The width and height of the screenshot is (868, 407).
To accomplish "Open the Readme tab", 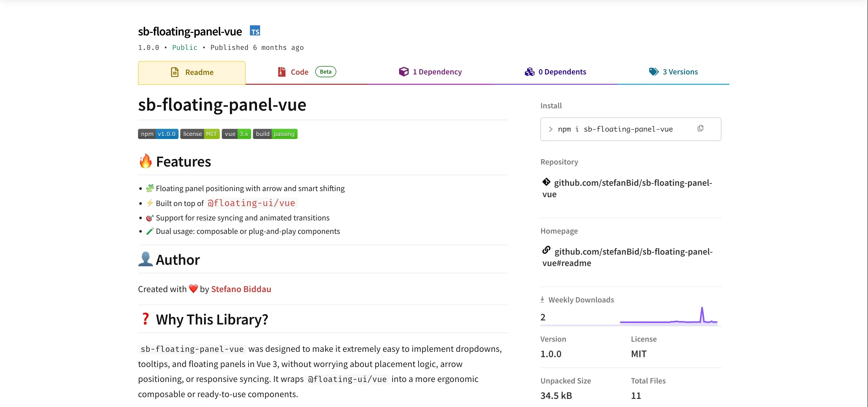I will coord(192,72).
